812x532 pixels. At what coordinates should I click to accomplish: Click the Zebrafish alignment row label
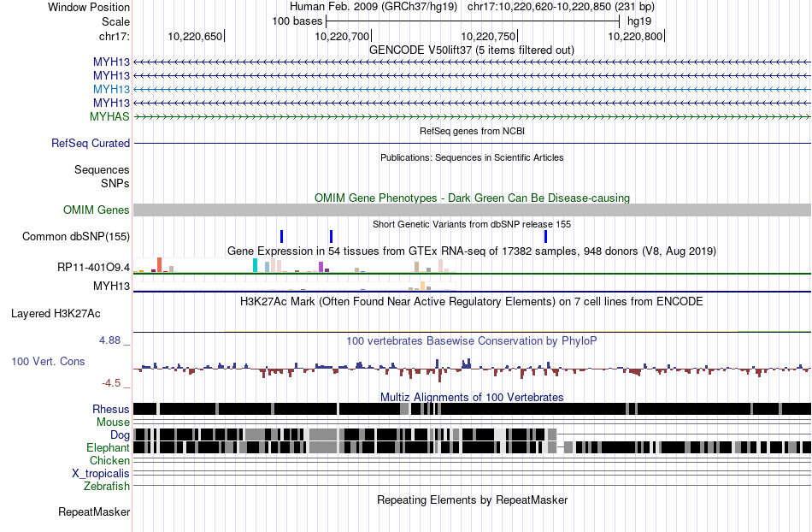click(x=107, y=486)
